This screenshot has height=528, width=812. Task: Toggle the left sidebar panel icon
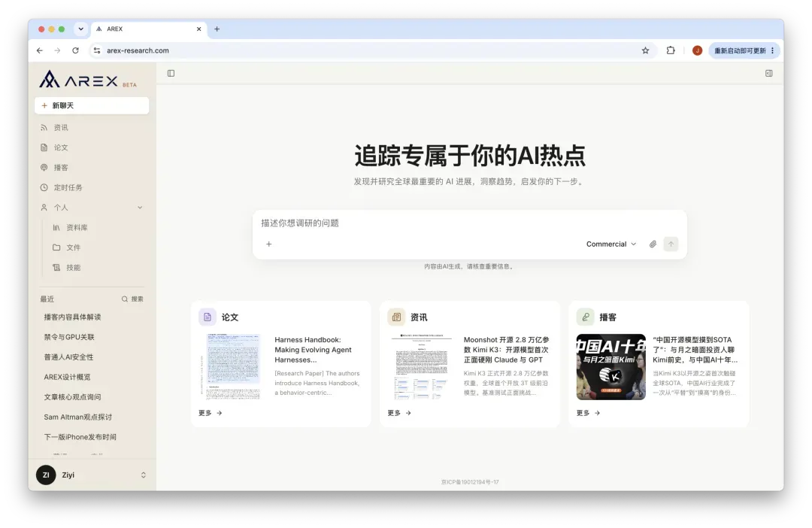tap(171, 74)
